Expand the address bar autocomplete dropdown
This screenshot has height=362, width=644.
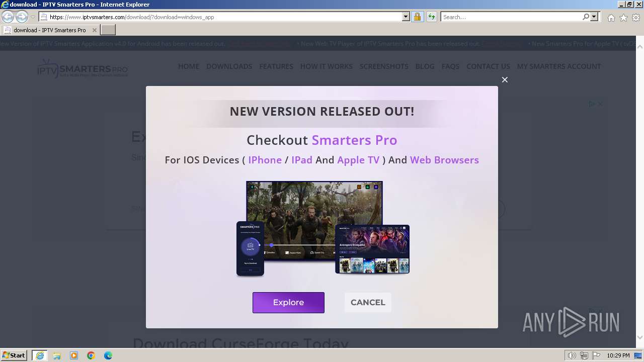pos(406,17)
